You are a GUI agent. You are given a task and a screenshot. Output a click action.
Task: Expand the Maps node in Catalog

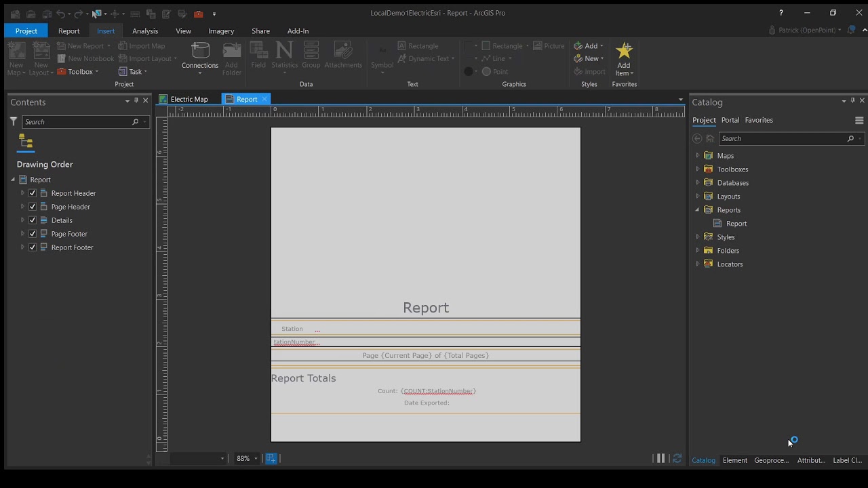[x=697, y=155]
